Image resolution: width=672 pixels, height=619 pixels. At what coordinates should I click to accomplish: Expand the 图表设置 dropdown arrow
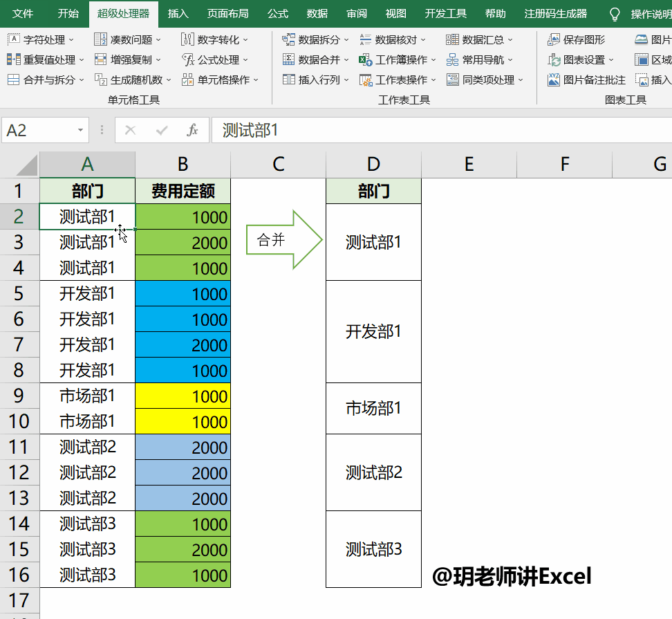[x=611, y=59]
